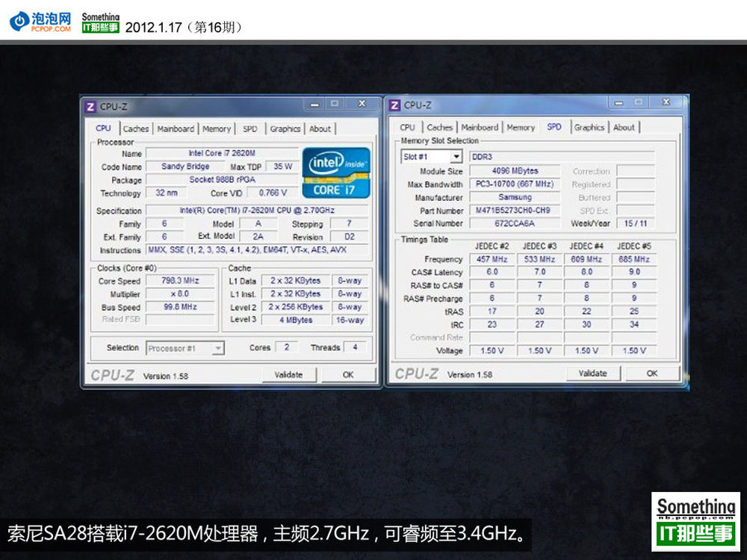Open Mainboard tab in left CPU-Z window
The width and height of the screenshot is (747, 560).
[x=176, y=128]
